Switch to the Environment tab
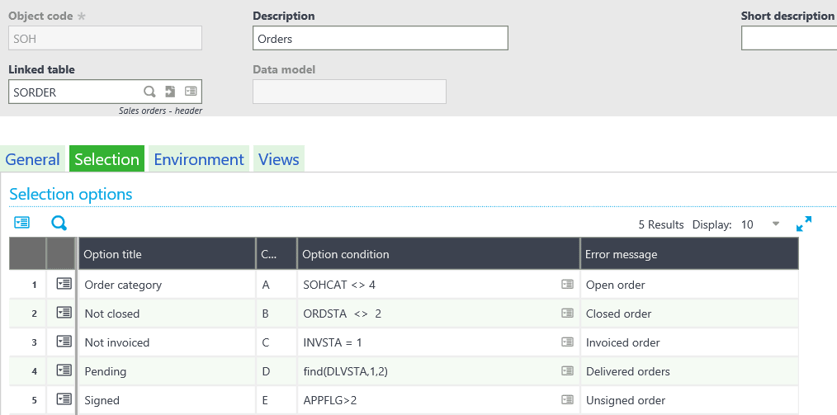Screen dimensions: 837x415 pos(199,159)
